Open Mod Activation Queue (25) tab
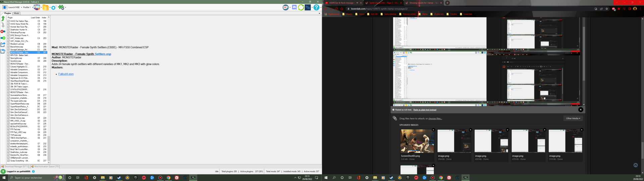This screenshot has width=644, height=181. coord(45,167)
